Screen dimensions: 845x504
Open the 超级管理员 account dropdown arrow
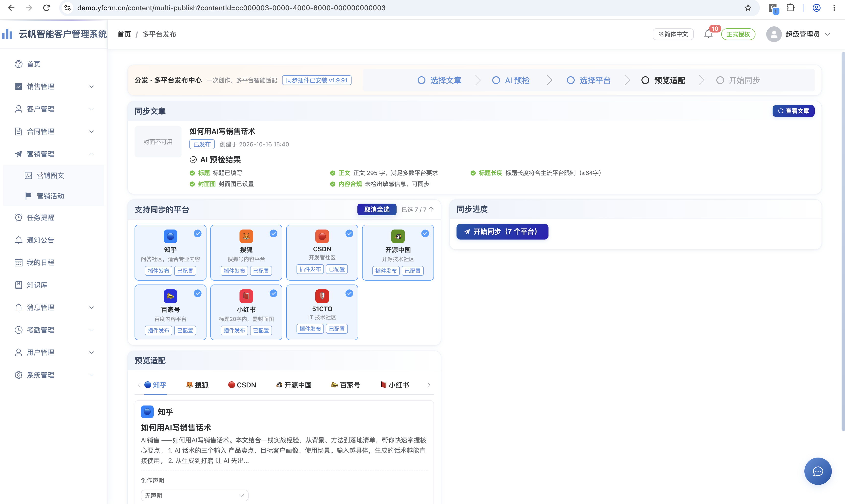tap(828, 34)
